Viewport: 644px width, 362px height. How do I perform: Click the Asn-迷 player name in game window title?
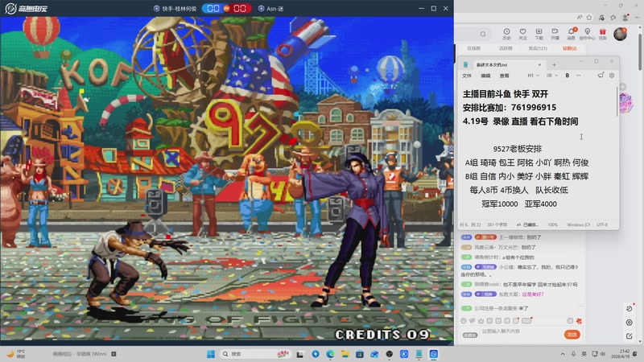275,9
